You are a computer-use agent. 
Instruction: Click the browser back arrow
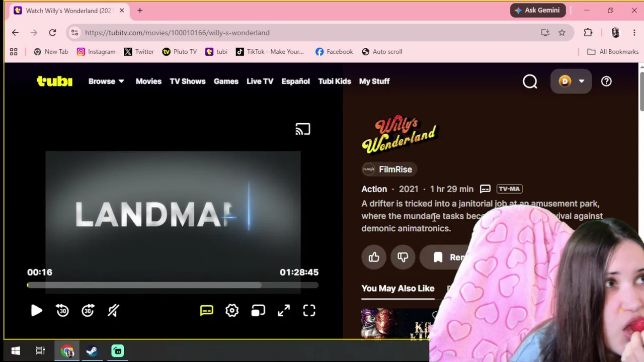pyautogui.click(x=15, y=33)
